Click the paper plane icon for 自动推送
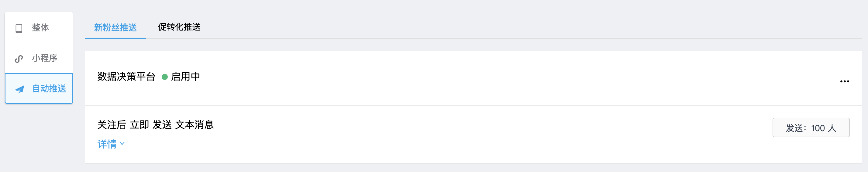The height and width of the screenshot is (172, 868). [x=19, y=89]
